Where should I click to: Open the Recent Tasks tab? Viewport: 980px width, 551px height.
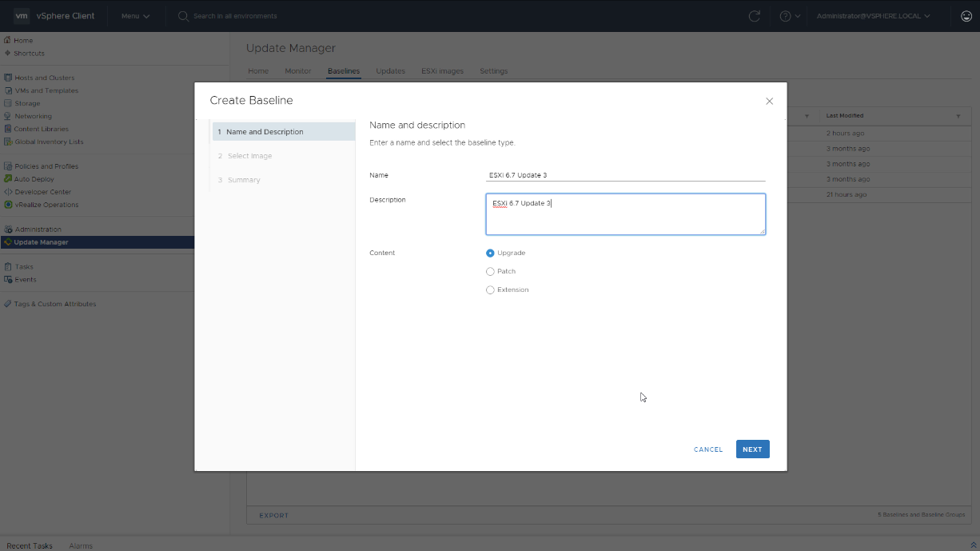pos(30,545)
